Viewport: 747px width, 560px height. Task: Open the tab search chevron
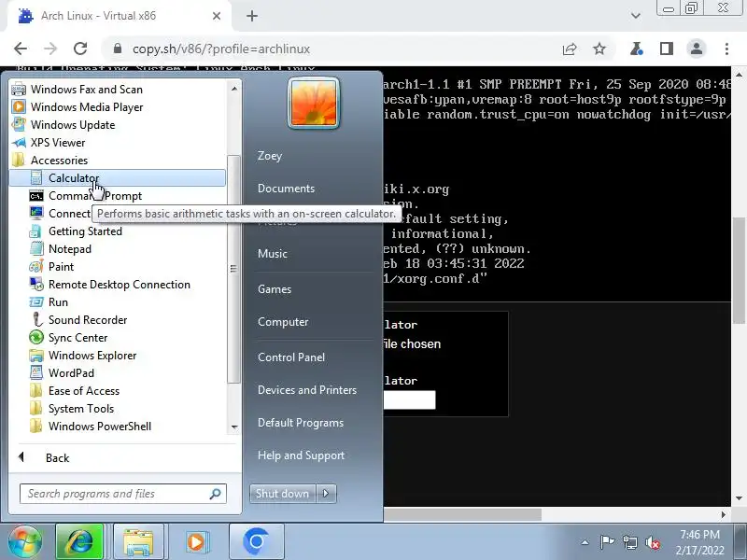coord(636,16)
